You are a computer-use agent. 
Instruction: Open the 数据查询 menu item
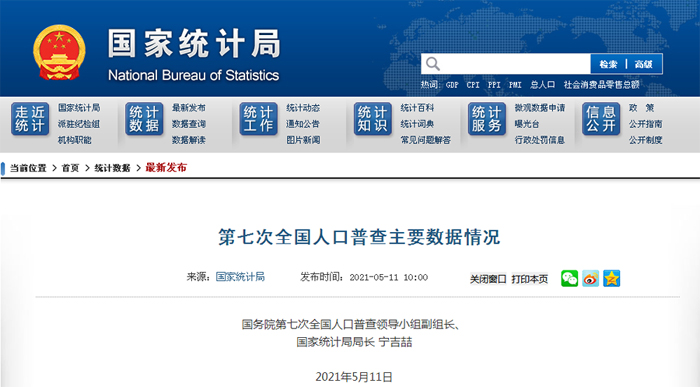189,124
